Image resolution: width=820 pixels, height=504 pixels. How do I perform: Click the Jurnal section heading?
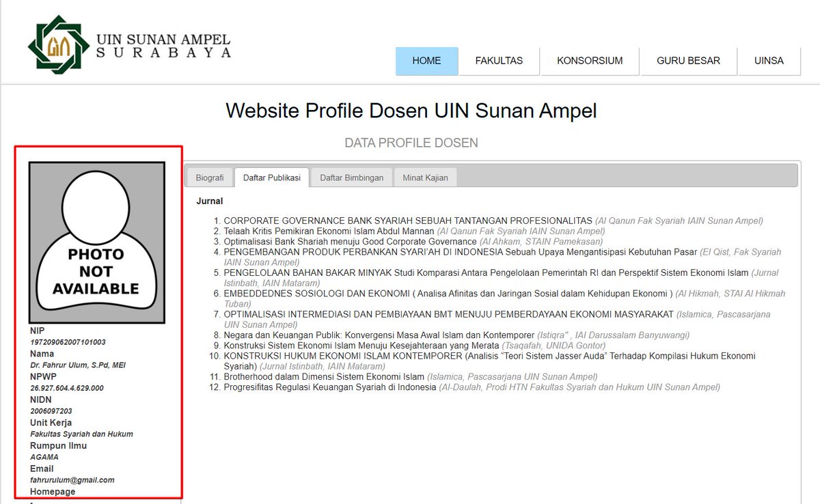210,201
